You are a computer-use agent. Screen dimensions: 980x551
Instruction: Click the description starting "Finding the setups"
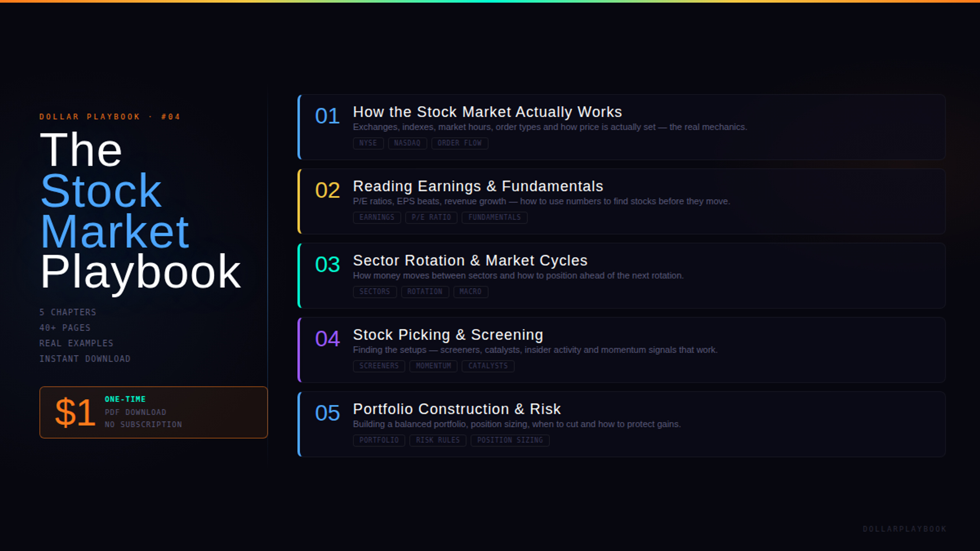tap(535, 350)
